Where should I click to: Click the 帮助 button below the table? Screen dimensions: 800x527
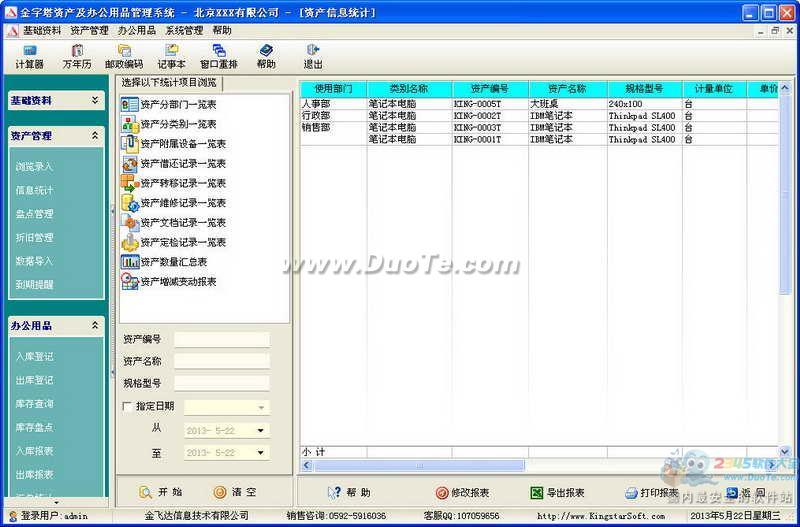pos(349,493)
